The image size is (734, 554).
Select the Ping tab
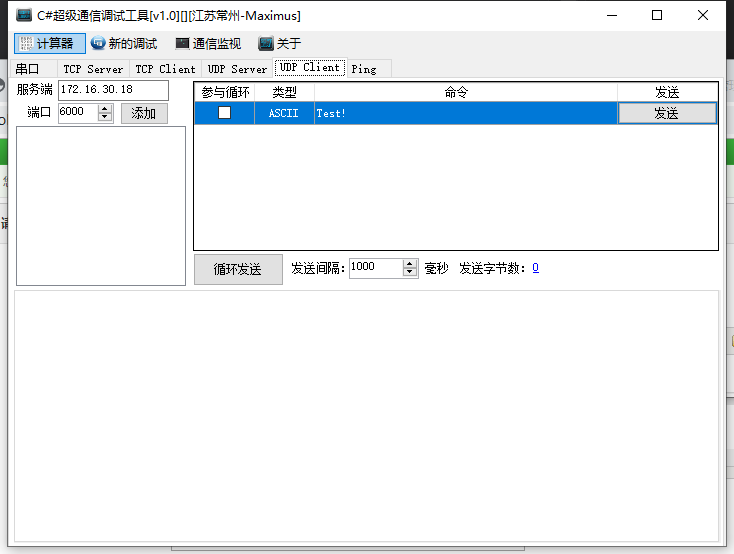pos(364,69)
